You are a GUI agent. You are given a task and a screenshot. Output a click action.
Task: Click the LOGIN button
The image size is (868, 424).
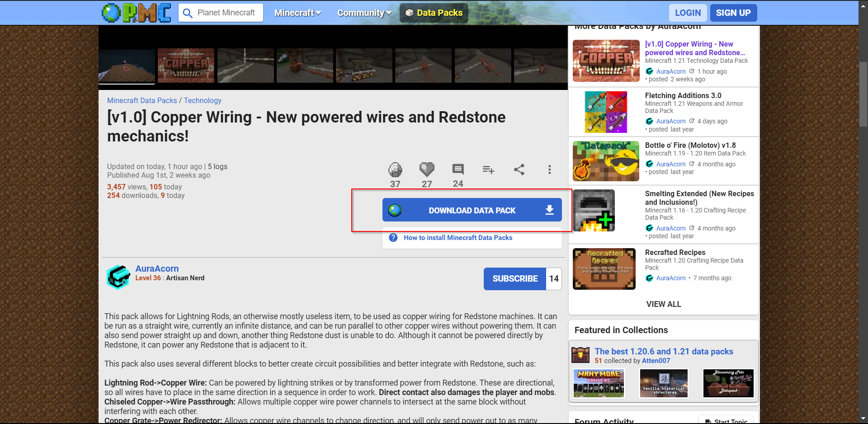point(688,13)
